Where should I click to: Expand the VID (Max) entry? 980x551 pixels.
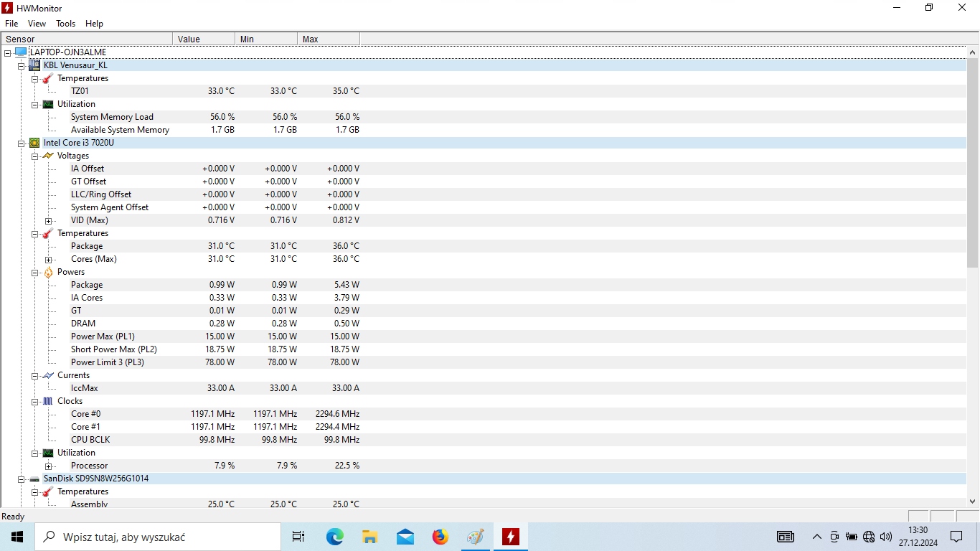coord(48,221)
